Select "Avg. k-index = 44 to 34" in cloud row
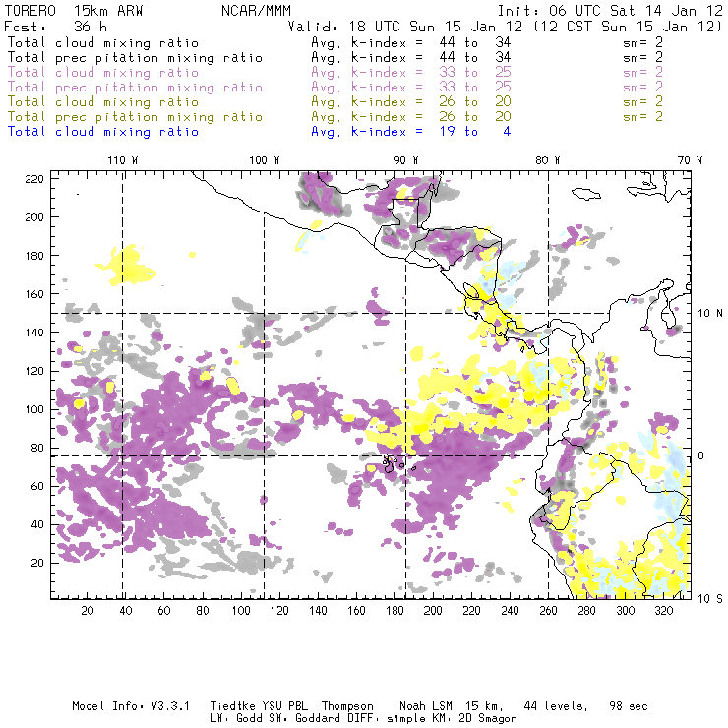The width and height of the screenshot is (728, 728). [x=411, y=43]
